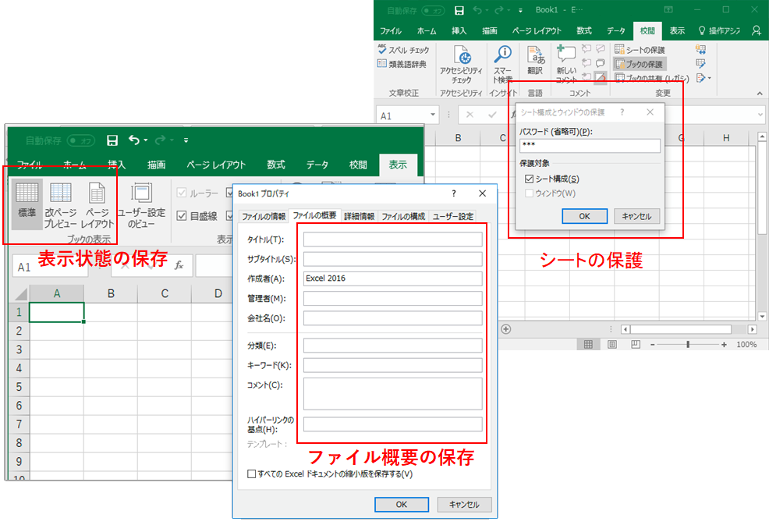Open the Translate (翻訳) tool
Viewport: 769px width, 532px height.
535,60
